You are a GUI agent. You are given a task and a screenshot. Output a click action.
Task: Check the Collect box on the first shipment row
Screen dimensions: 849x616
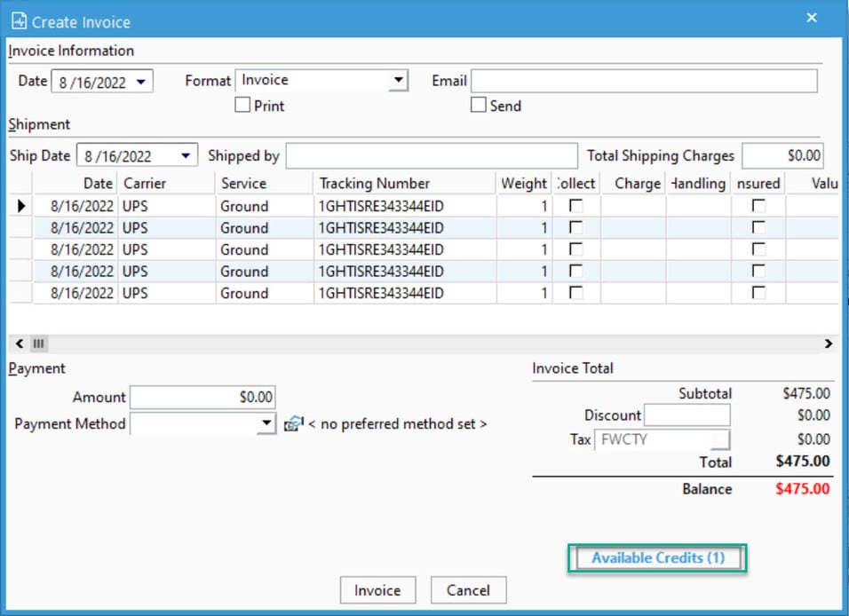[x=575, y=206]
